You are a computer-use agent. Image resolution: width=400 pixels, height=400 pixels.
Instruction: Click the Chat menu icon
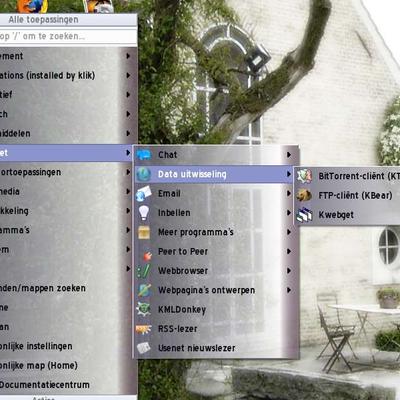tap(144, 155)
